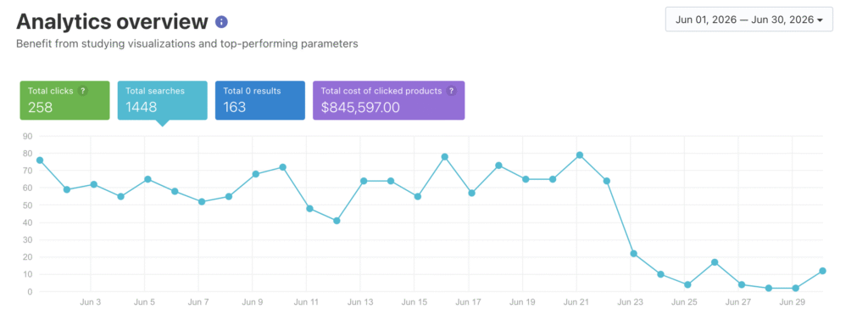This screenshot has width=868, height=326.
Task: Click the Jun 1 data point at 76
Action: coord(40,160)
